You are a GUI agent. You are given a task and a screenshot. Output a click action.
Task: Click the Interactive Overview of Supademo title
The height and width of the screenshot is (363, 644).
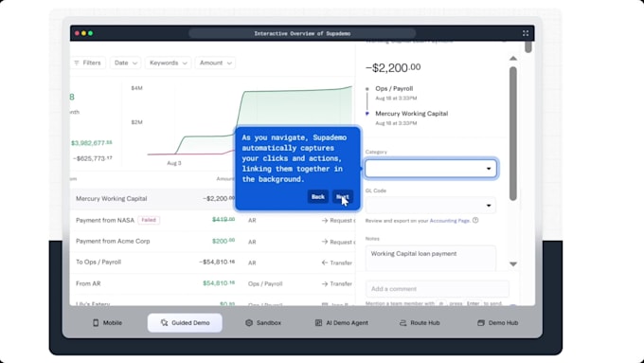[302, 34]
